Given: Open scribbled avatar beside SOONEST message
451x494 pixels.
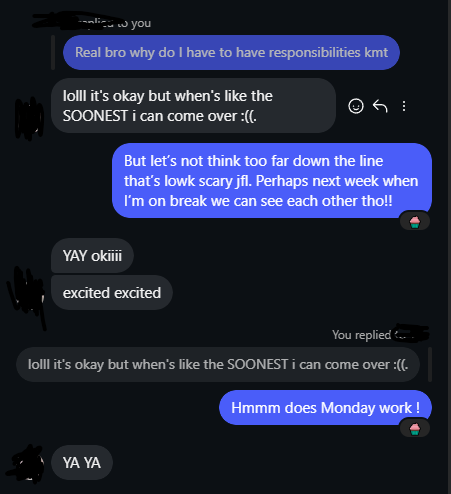Looking at the screenshot, I should [29, 118].
